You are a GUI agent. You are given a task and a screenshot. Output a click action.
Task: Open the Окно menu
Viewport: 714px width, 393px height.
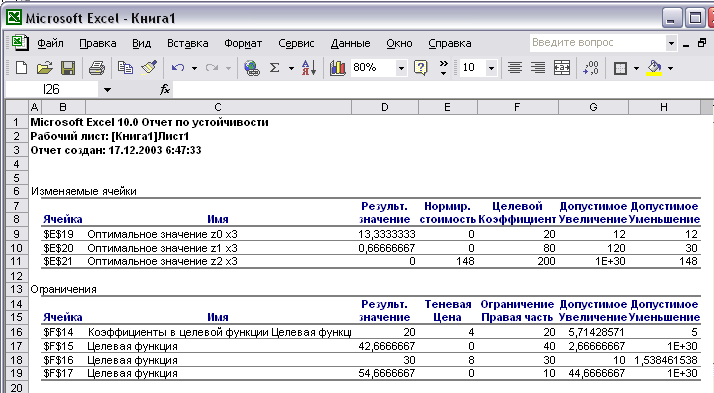click(399, 43)
